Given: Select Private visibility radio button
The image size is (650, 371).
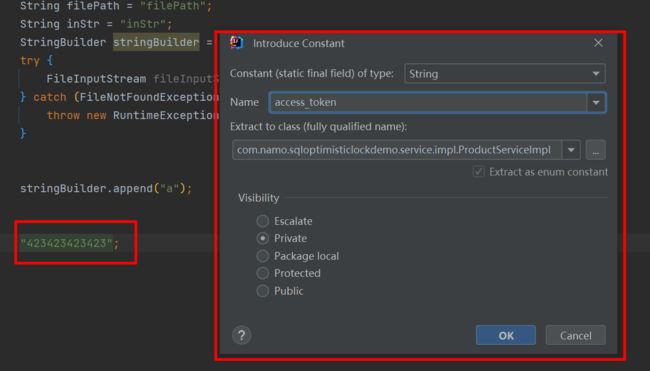Looking at the screenshot, I should pos(262,238).
